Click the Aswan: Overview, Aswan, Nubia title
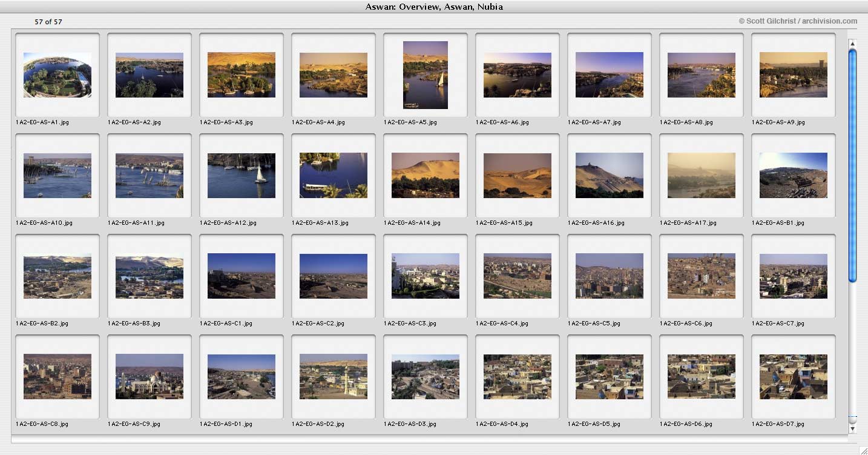Screen dimensions: 868x455 click(434, 7)
